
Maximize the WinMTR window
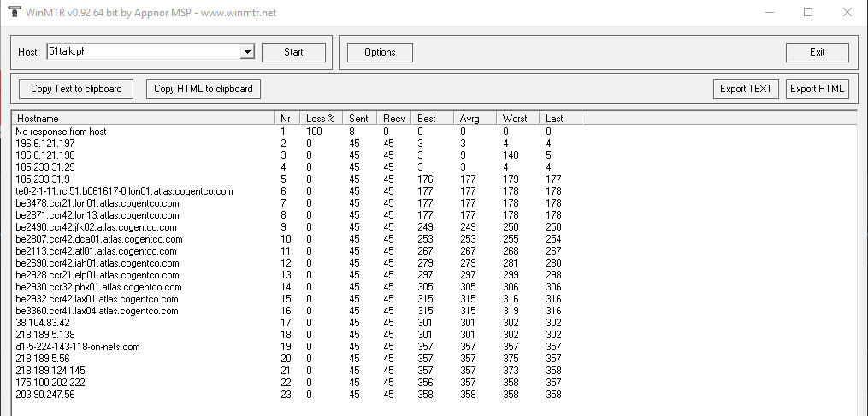tap(808, 12)
